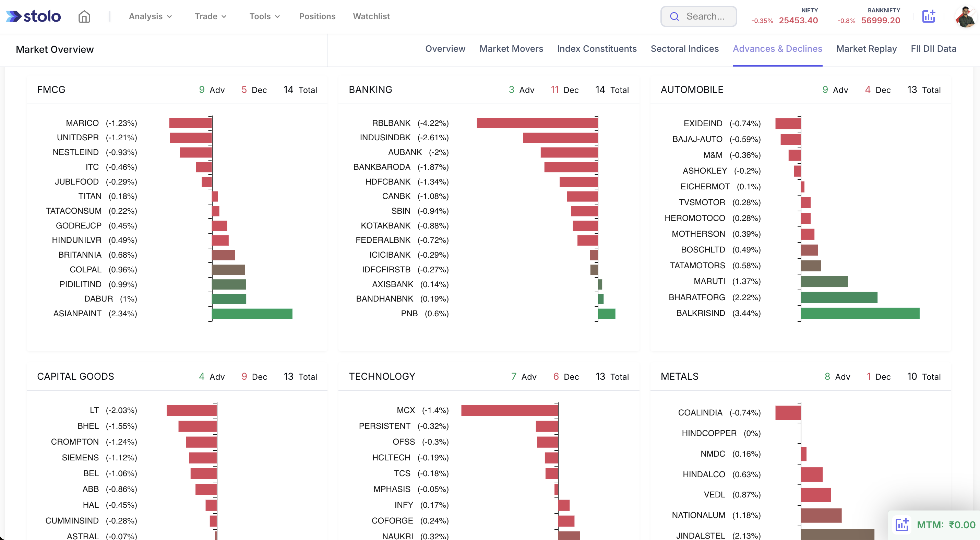Click the DABUR (1%) label
Viewport: 980px width, 540px height.
110,299
